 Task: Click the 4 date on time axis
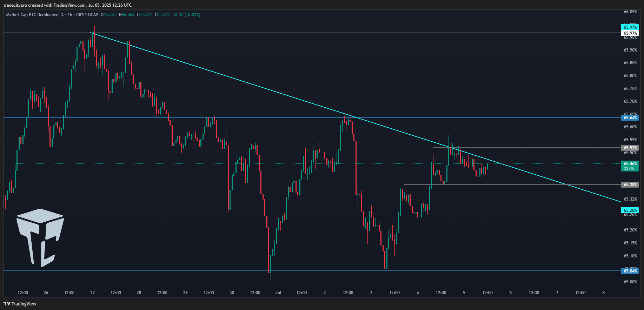[x=418, y=293]
